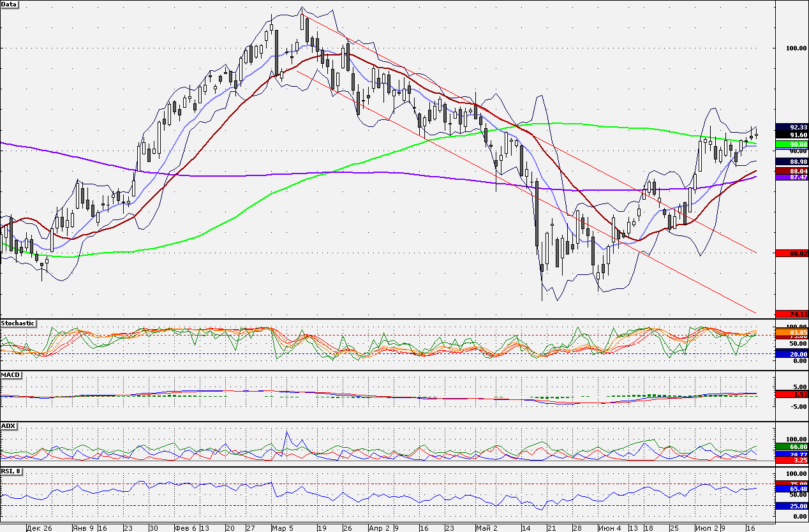Select the ADX indicator label

(x=8, y=425)
